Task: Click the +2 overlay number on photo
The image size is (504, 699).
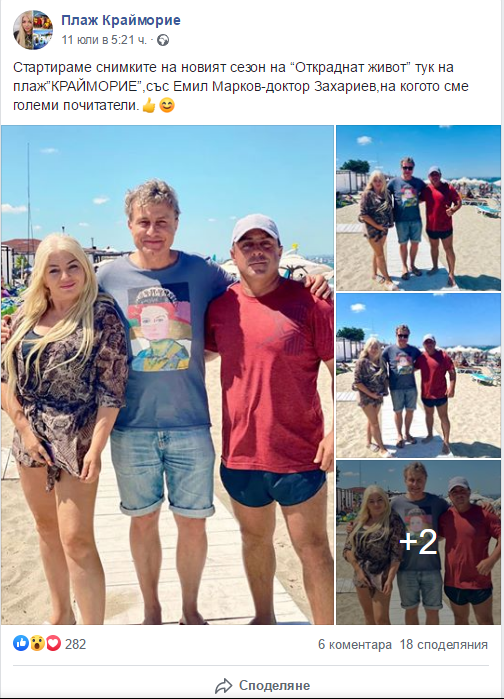Action: (418, 542)
